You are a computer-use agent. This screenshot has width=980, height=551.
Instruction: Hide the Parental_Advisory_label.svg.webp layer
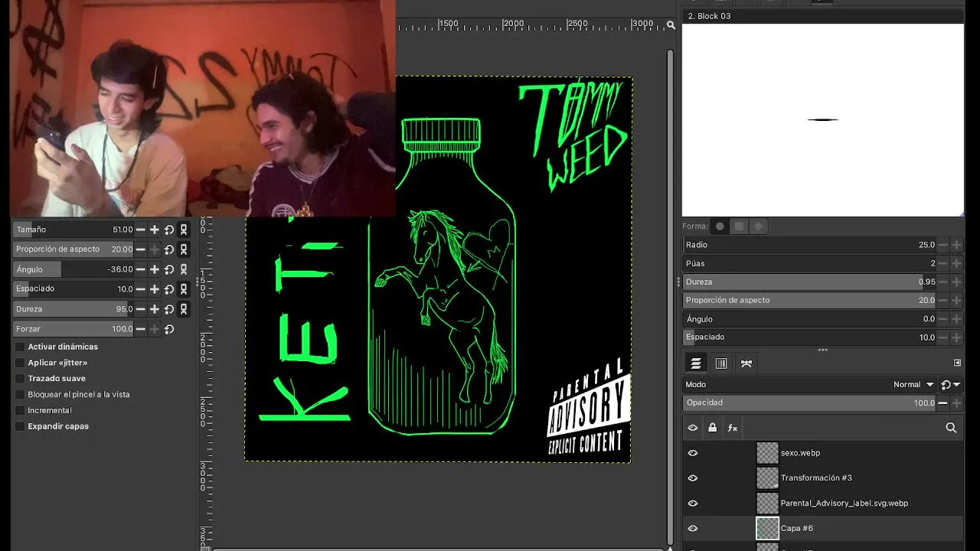pos(693,504)
